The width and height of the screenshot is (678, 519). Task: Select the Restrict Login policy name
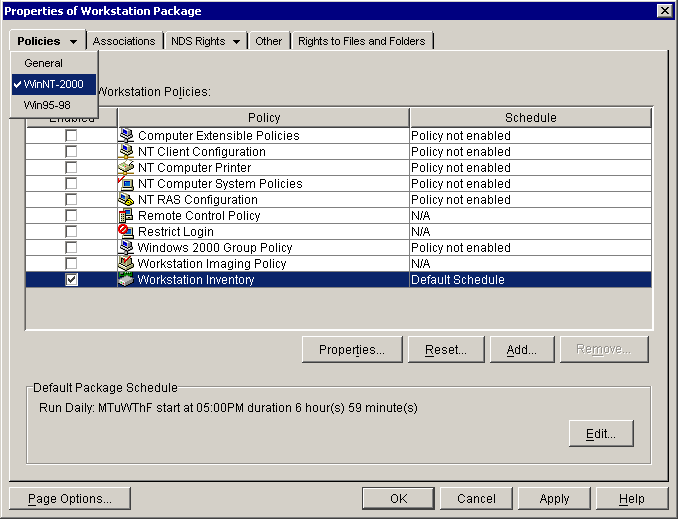(176, 232)
